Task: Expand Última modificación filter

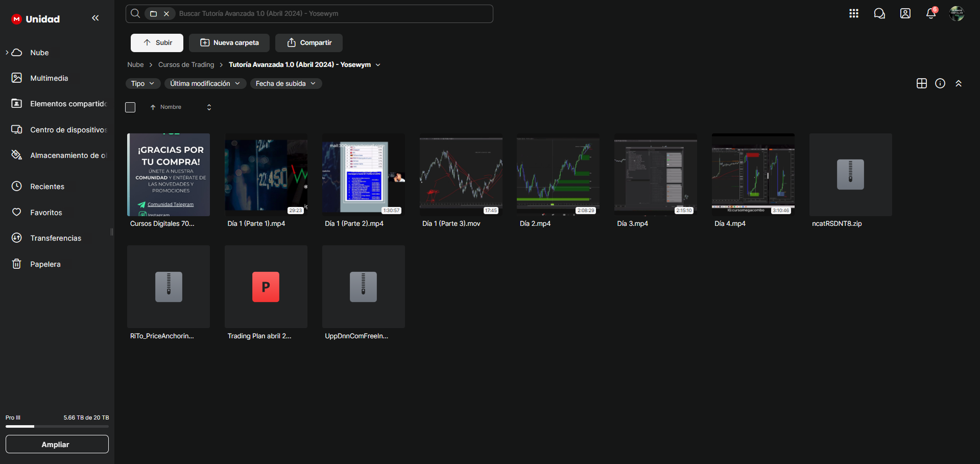Action: (205, 84)
